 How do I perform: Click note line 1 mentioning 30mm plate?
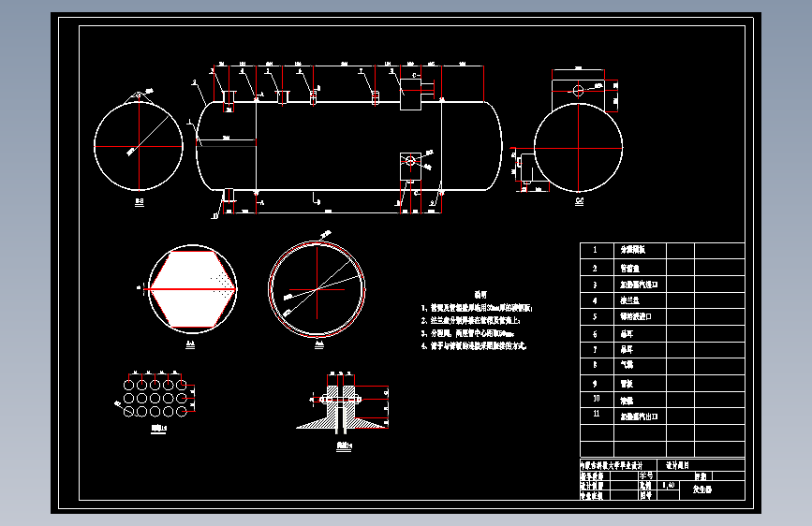point(477,308)
